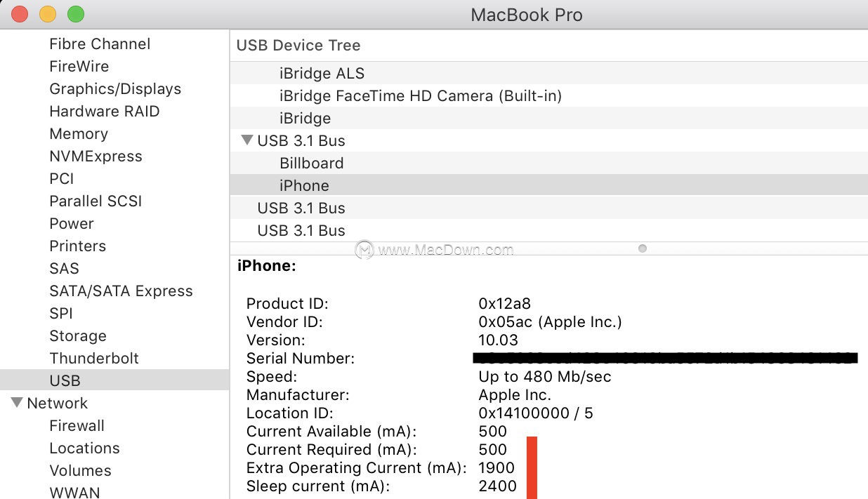Open Power hardware section
Viewport: 868px width, 499px height.
point(72,223)
